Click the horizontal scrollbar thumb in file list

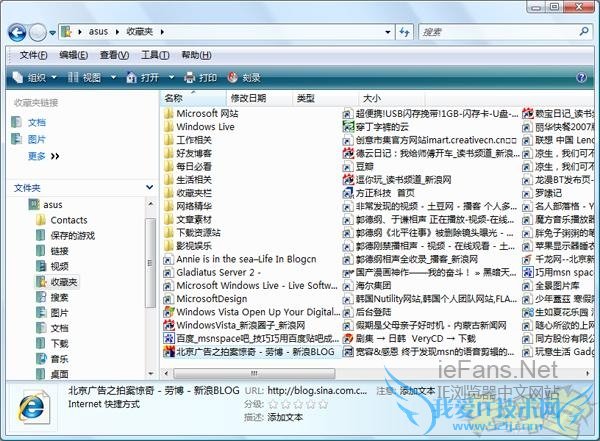tap(254, 373)
